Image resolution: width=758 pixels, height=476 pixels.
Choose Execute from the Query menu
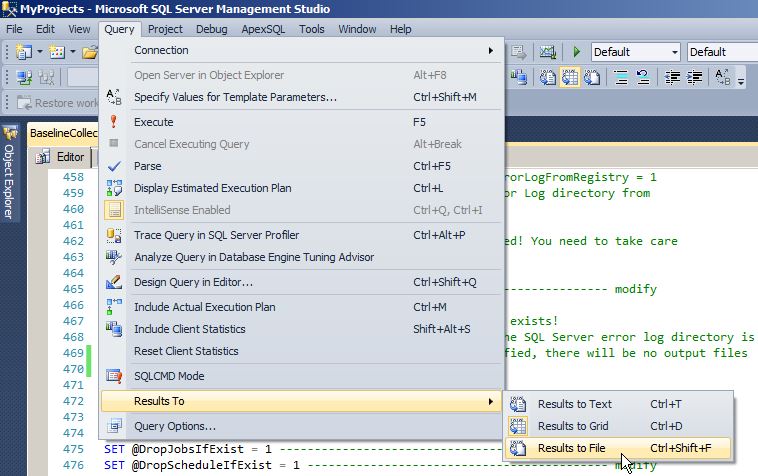[x=302, y=122]
